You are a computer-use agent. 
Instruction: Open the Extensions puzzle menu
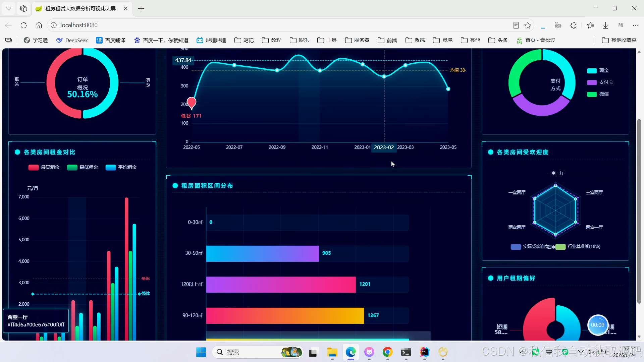574,25
